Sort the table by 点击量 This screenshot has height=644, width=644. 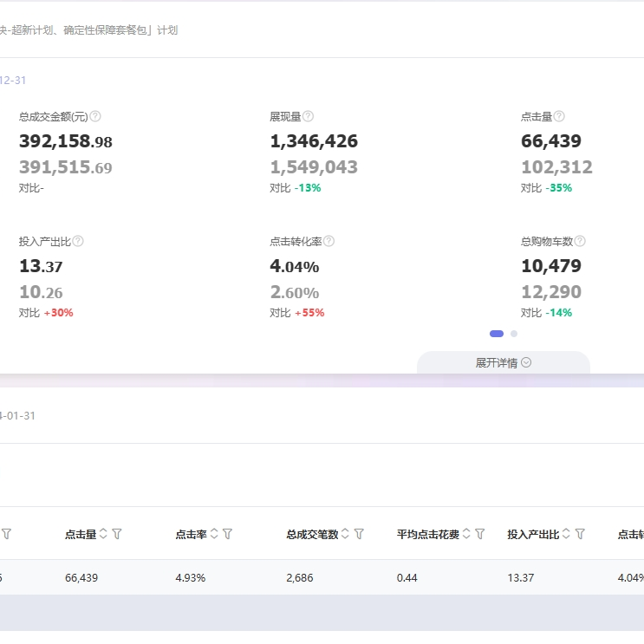tap(104, 534)
